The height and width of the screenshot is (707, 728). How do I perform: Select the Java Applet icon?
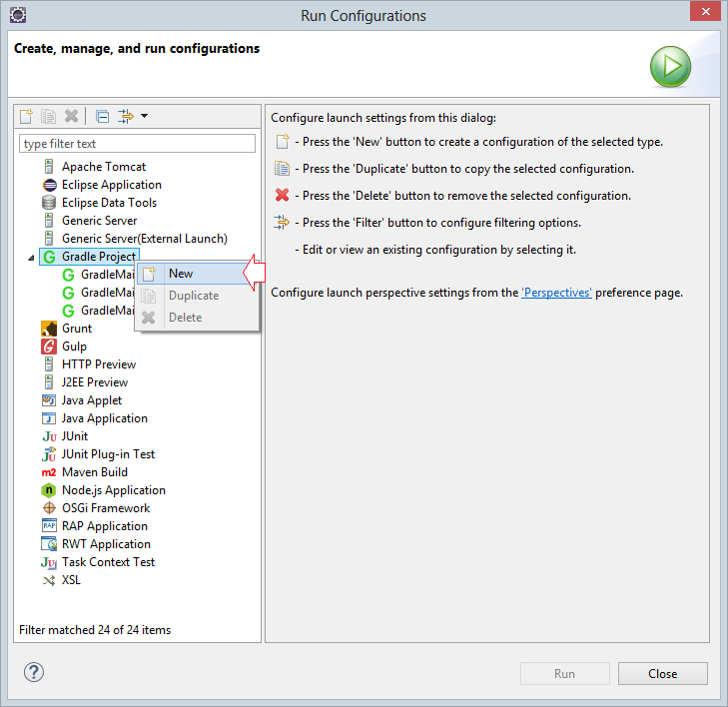point(49,400)
